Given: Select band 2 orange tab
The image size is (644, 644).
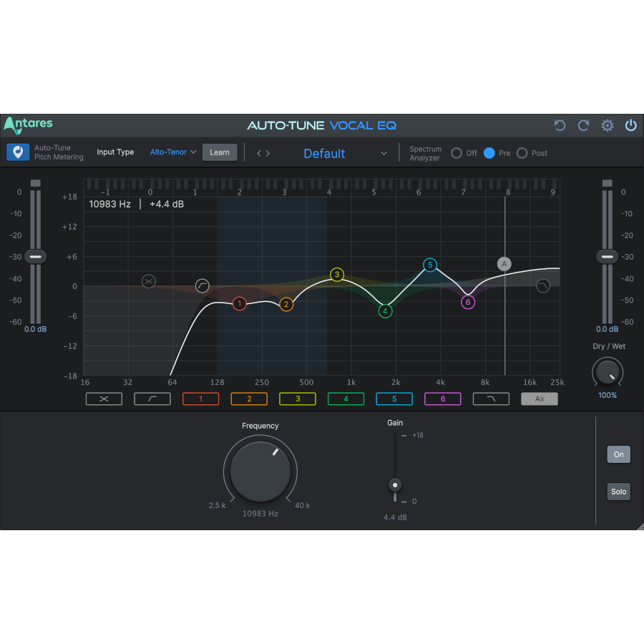Looking at the screenshot, I should tap(249, 399).
